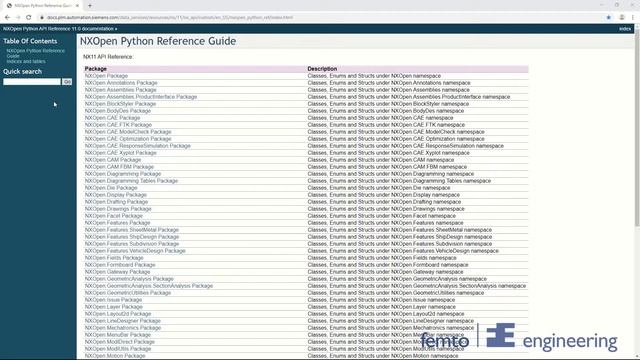Viewport: 640px width, 360px height.
Task: Open NXOpen Drafting Package link
Action: coord(116,202)
